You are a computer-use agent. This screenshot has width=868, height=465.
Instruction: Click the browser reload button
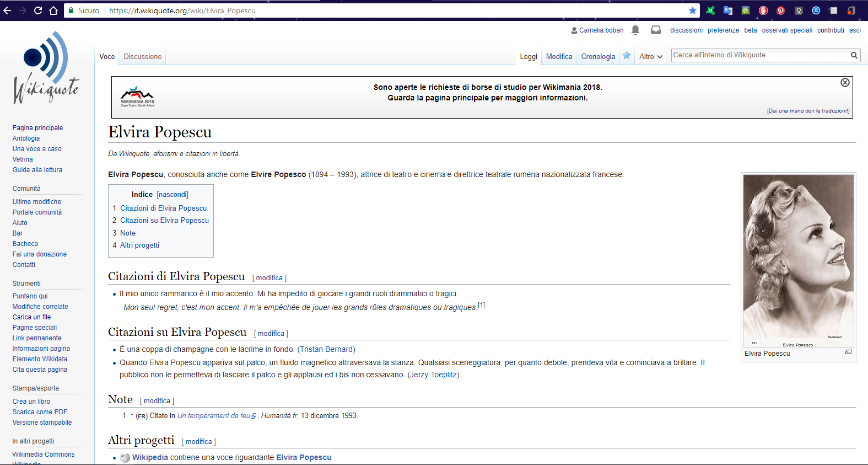[38, 10]
